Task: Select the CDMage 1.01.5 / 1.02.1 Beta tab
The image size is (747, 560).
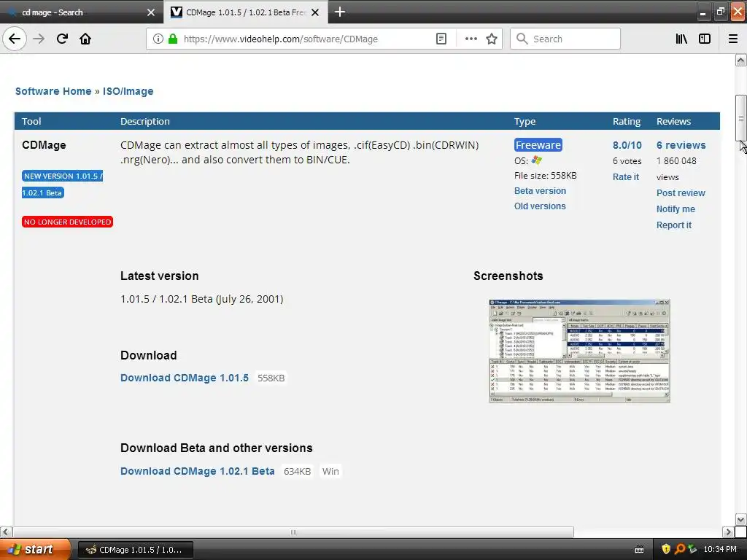Action: 245,12
